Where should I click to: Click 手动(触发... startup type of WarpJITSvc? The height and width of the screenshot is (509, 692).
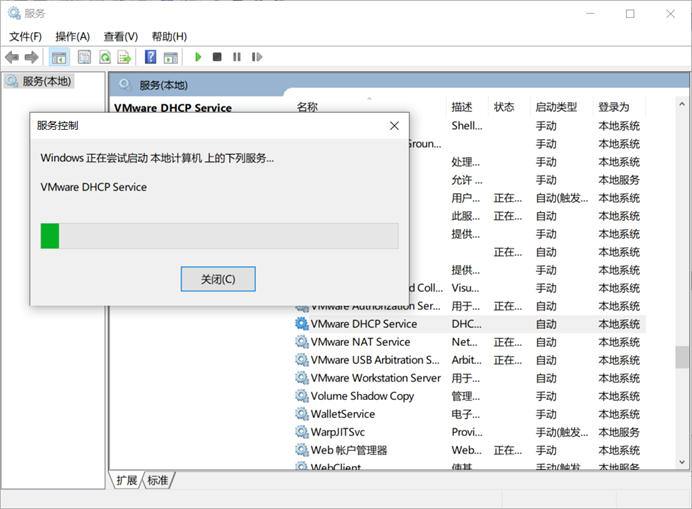click(x=562, y=432)
